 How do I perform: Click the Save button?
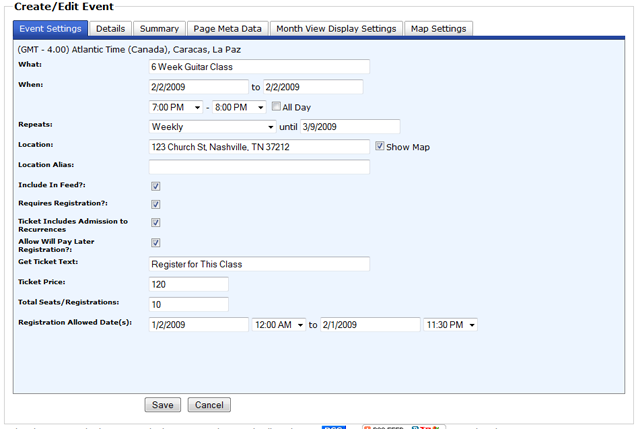[x=162, y=405]
